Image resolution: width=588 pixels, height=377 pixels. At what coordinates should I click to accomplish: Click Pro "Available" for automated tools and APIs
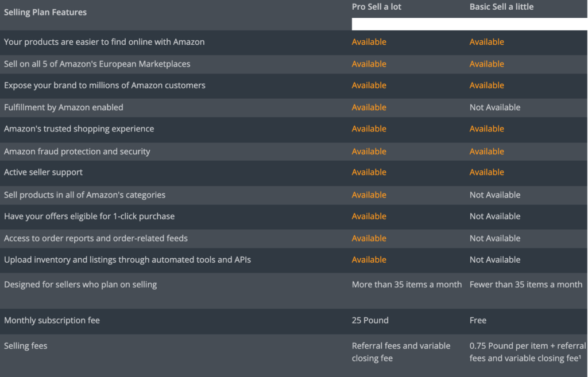point(369,260)
